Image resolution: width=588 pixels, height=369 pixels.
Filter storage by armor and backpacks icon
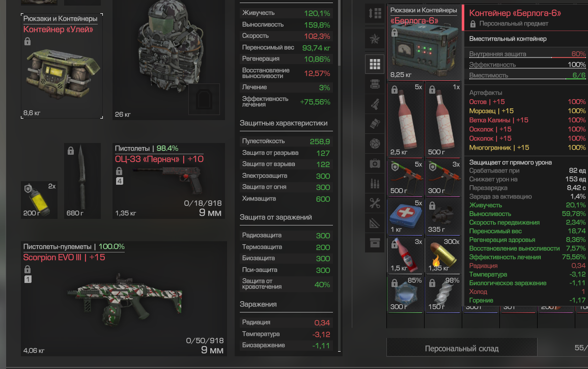(x=375, y=84)
